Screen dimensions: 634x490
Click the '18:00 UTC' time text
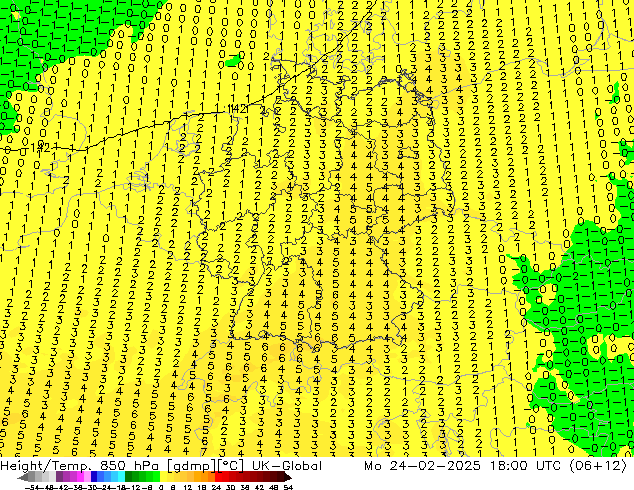tap(525, 466)
